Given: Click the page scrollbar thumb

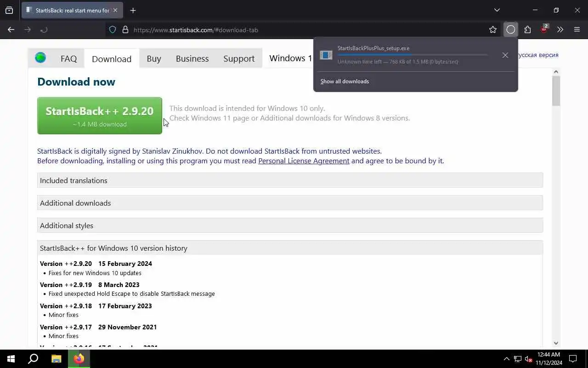Looking at the screenshot, I should pyautogui.click(x=556, y=91).
